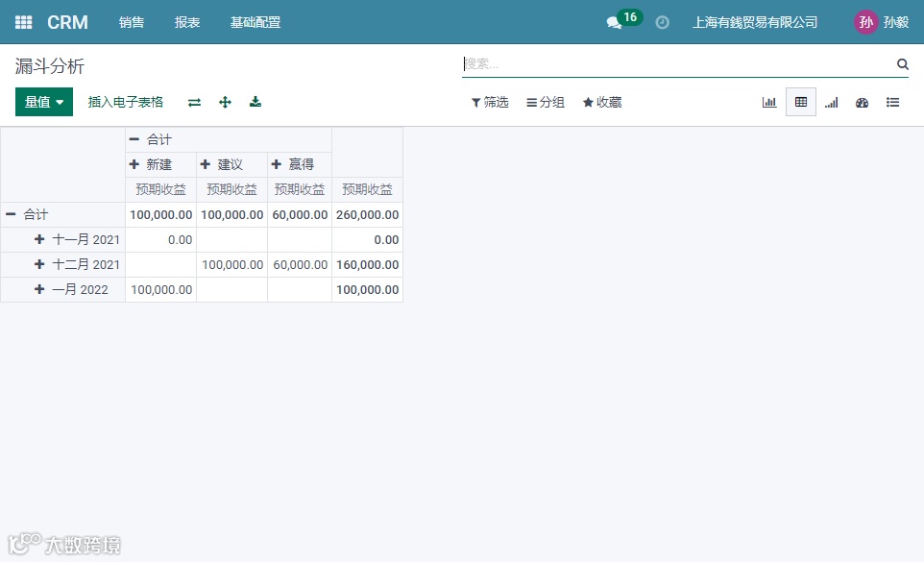The image size is (924, 562).
Task: Open the 筛选 filters dropdown
Action: tap(490, 103)
